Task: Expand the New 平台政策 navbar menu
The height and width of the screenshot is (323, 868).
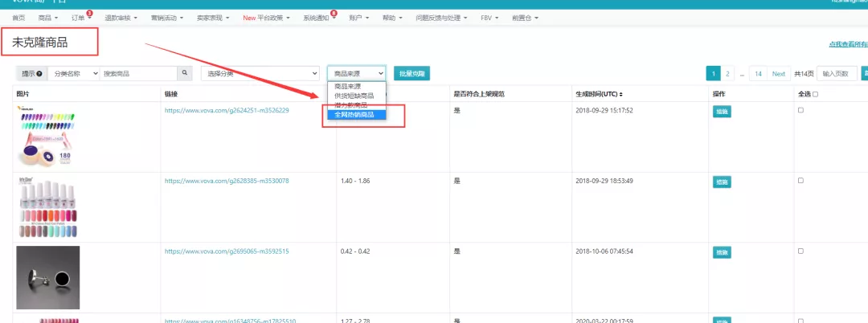Action: [x=266, y=18]
